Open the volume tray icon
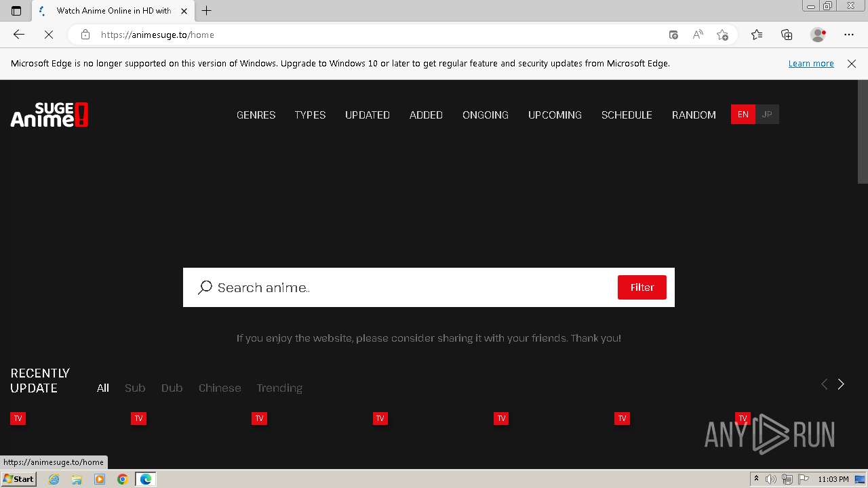 point(772,479)
